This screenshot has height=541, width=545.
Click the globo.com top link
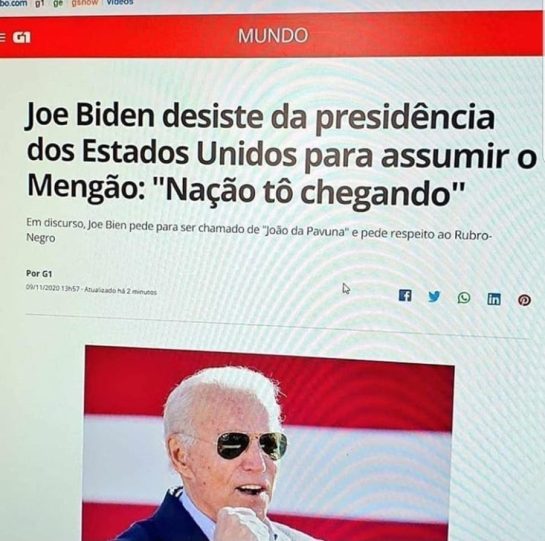[x=14, y=3]
